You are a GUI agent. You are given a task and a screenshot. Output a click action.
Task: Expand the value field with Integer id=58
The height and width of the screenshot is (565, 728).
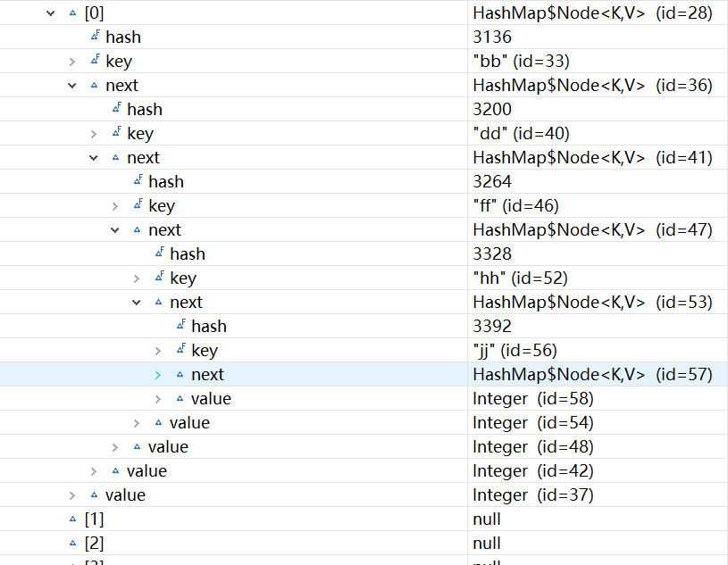158,399
